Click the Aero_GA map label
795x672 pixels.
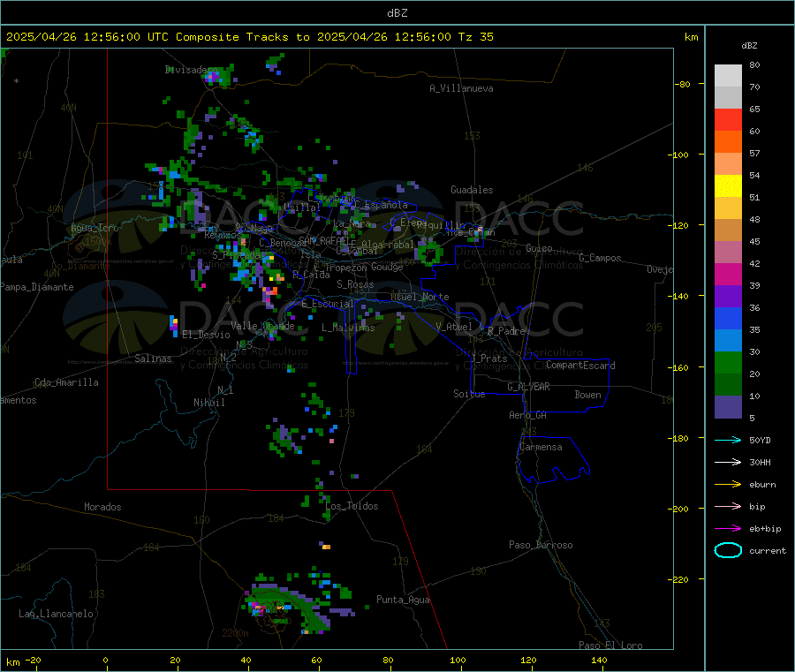pos(528,415)
